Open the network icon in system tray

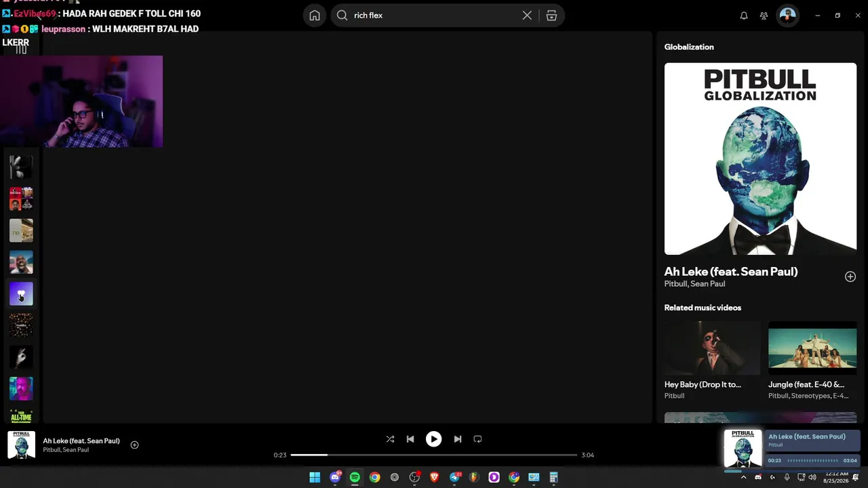click(801, 477)
